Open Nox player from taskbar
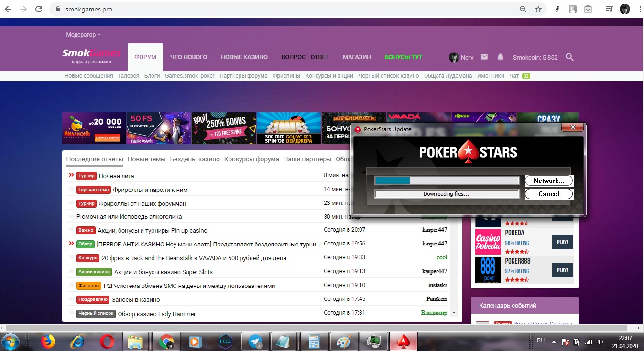 225,341
